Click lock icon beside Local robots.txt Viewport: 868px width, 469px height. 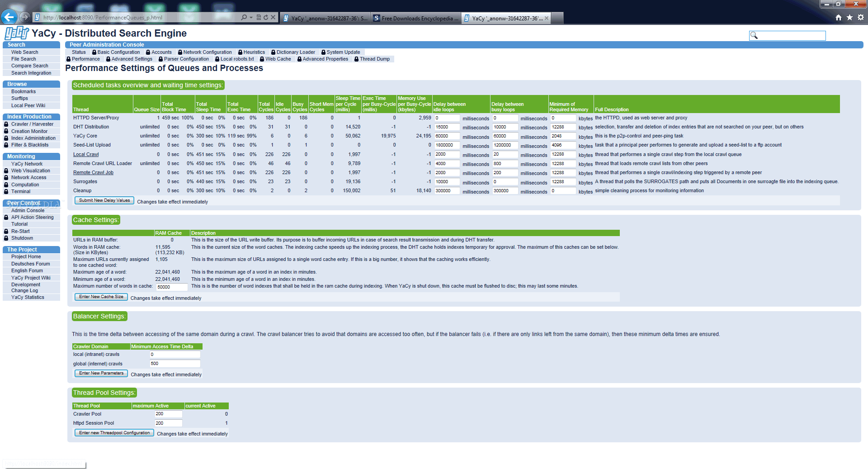coord(217,59)
